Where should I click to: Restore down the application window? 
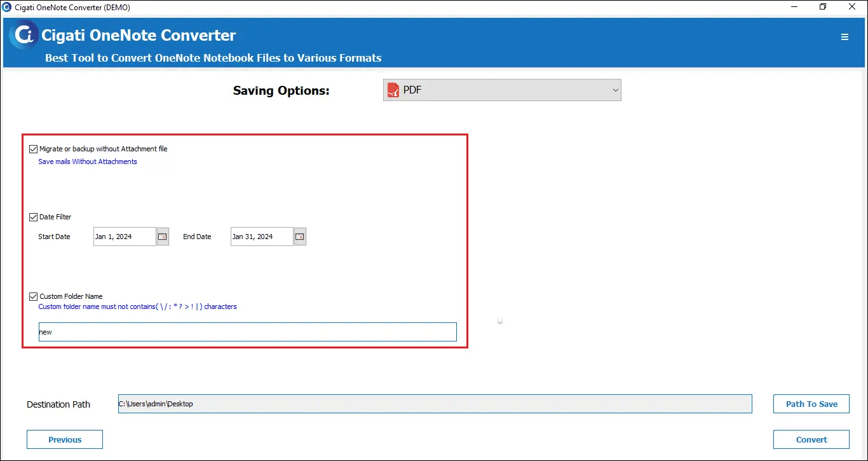(824, 6)
